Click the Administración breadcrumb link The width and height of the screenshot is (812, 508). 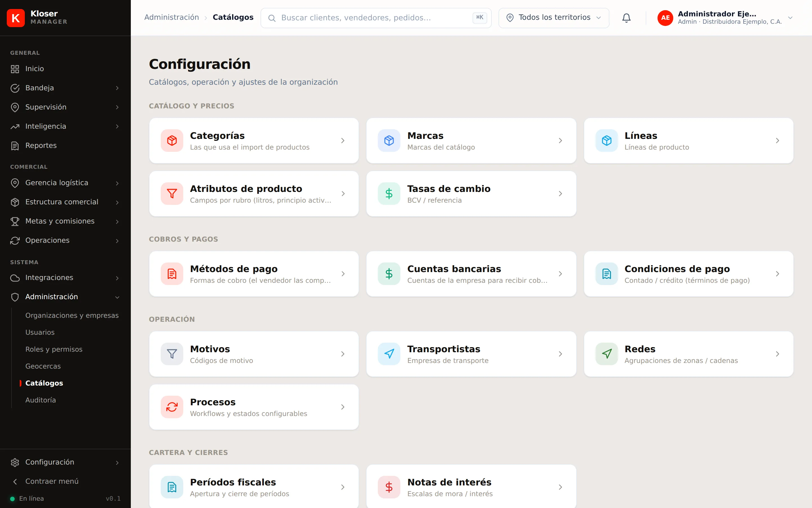click(x=171, y=17)
